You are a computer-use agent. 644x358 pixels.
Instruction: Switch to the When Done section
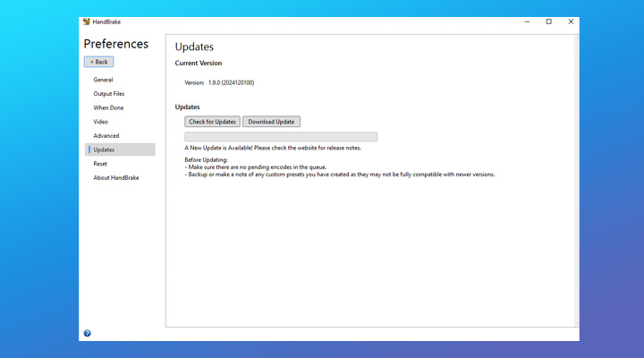point(108,107)
